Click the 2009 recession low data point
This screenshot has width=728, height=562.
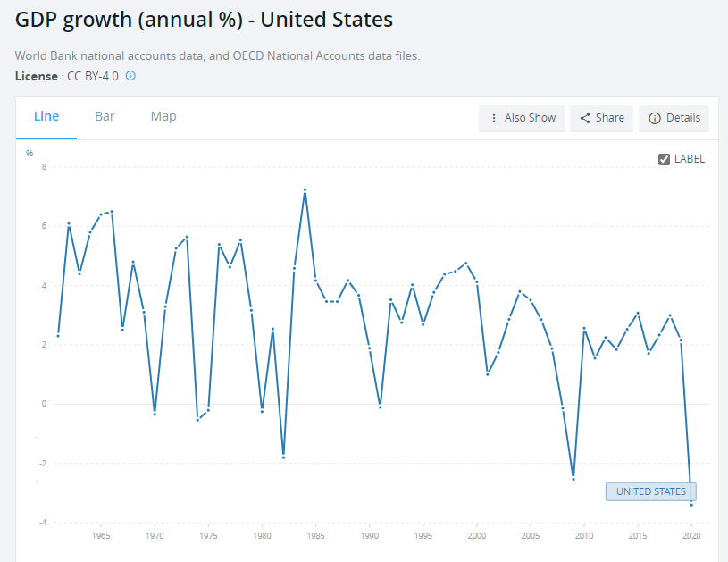click(573, 478)
